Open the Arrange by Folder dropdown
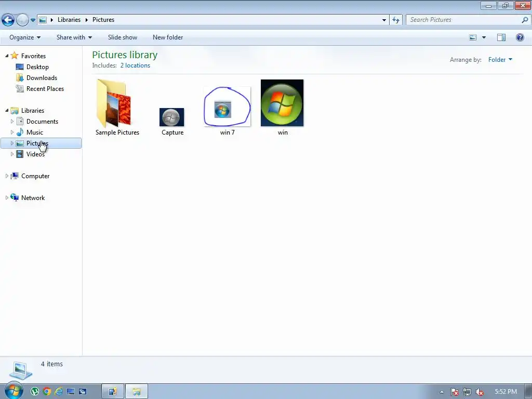532x399 pixels. (x=500, y=60)
